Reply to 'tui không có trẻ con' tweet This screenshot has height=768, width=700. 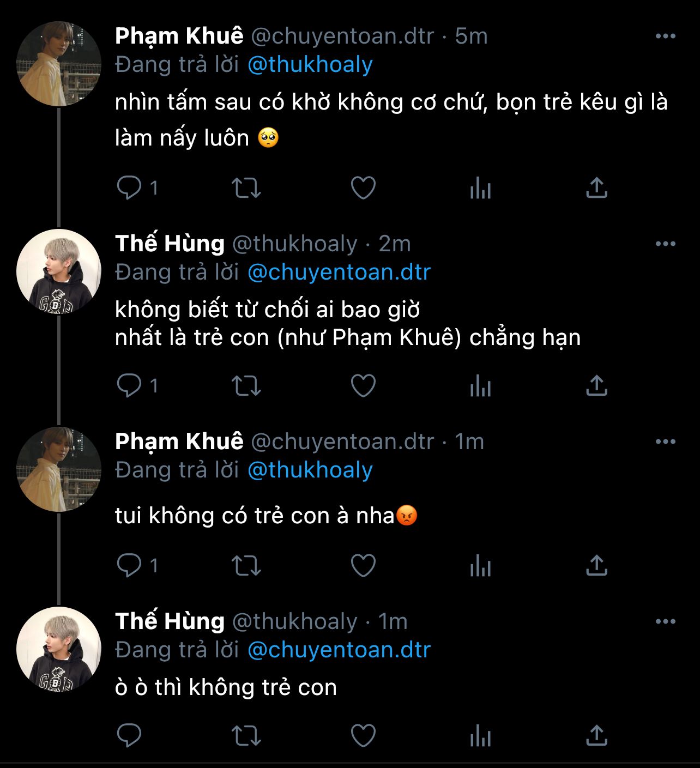click(130, 566)
